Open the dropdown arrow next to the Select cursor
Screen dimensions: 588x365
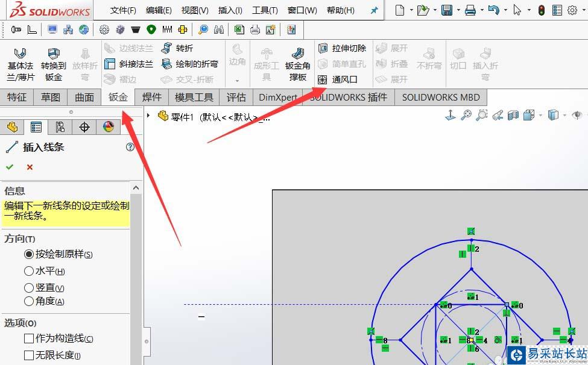[x=529, y=10]
